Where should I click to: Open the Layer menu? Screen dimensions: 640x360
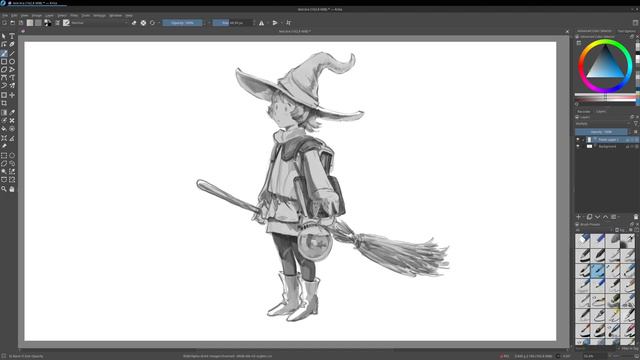coord(49,16)
